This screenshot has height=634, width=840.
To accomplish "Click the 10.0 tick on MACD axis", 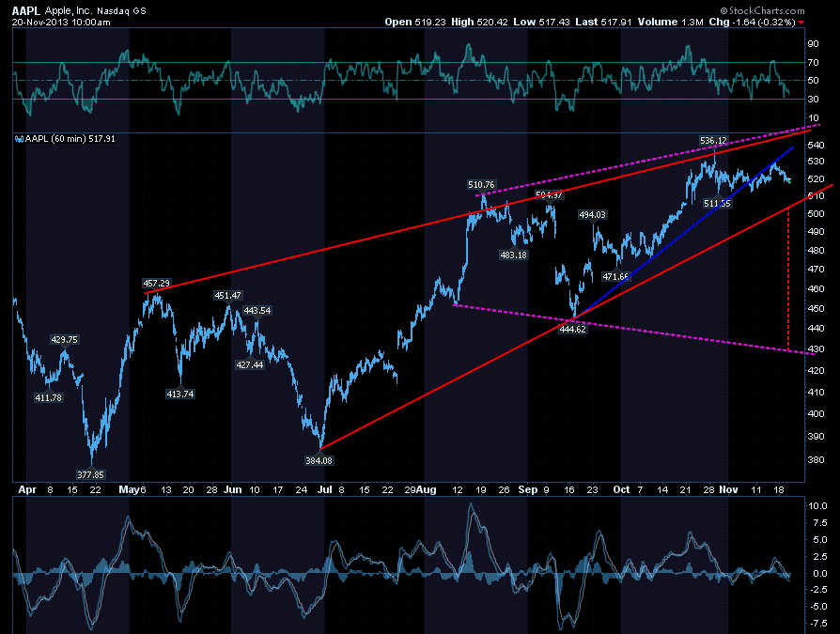I will point(818,505).
